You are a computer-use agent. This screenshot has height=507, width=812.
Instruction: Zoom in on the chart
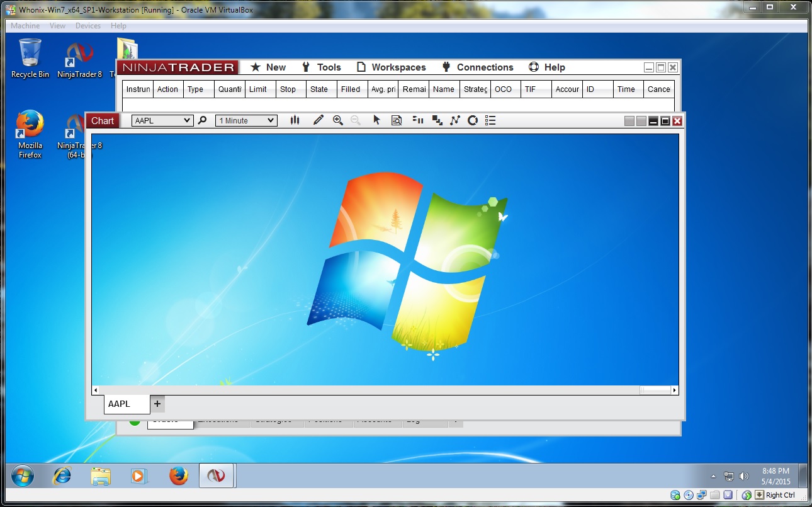pyautogui.click(x=338, y=120)
